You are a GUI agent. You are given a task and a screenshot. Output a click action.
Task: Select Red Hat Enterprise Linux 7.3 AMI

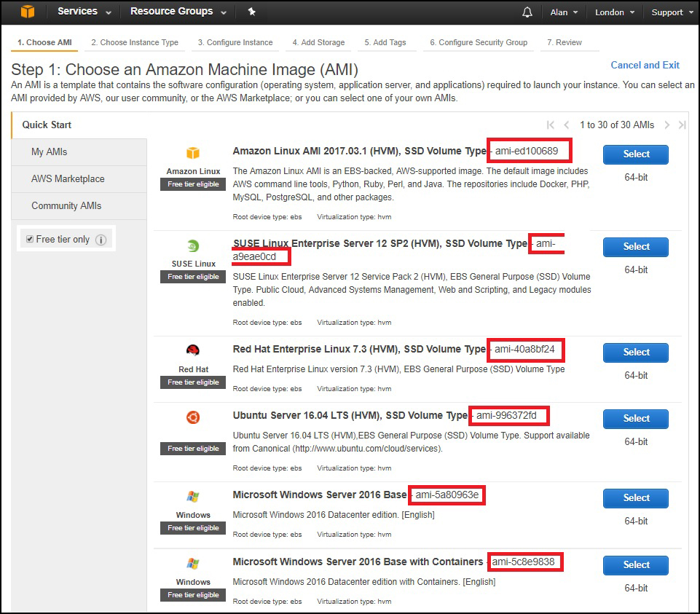[636, 353]
